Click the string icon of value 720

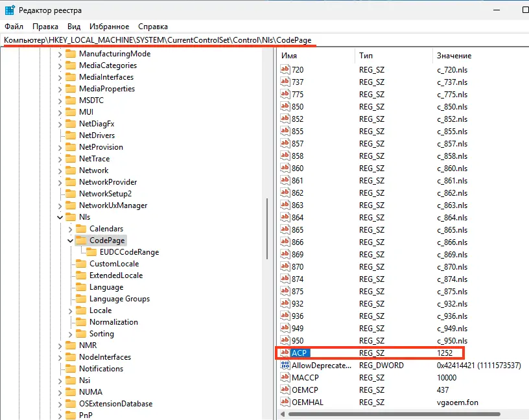coord(285,69)
